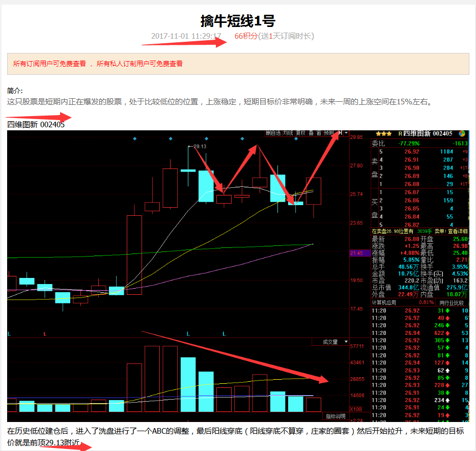476x451 pixels.
Task: Click sell level 5 volume 1184
Action: [x=446, y=152]
